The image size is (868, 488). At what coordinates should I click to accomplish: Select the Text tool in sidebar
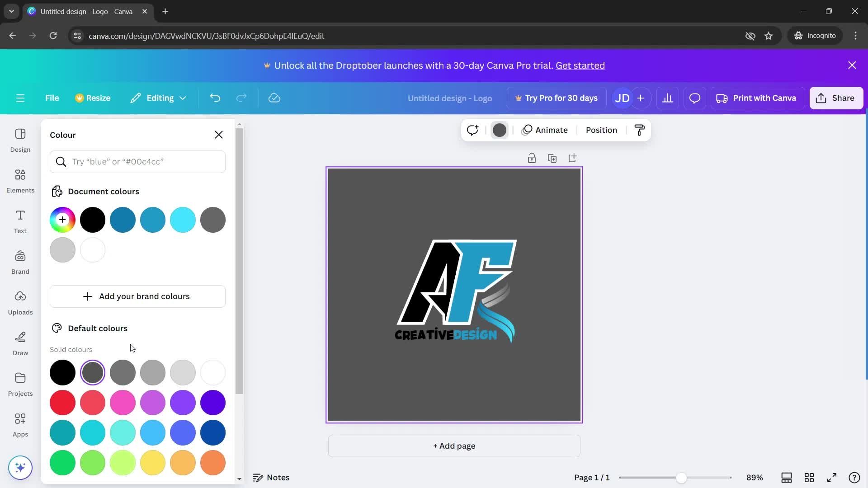coord(20,222)
